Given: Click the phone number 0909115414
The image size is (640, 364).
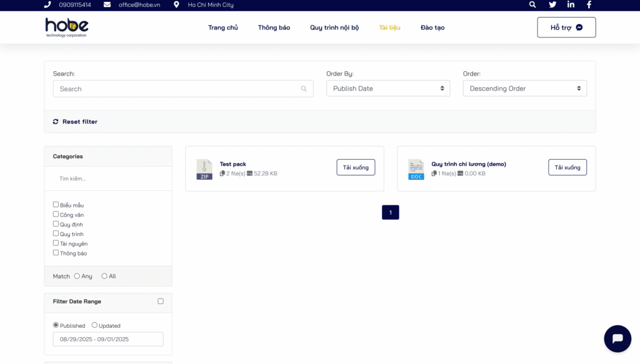Looking at the screenshot, I should tap(75, 5).
